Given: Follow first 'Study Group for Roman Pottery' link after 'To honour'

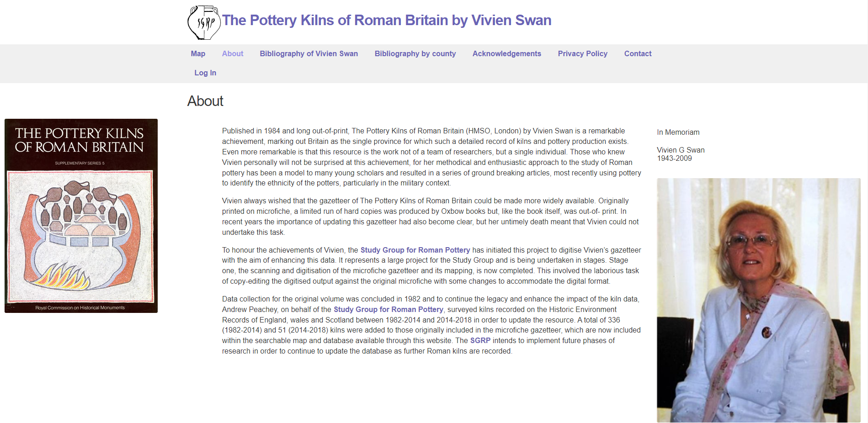Looking at the screenshot, I should (x=415, y=250).
